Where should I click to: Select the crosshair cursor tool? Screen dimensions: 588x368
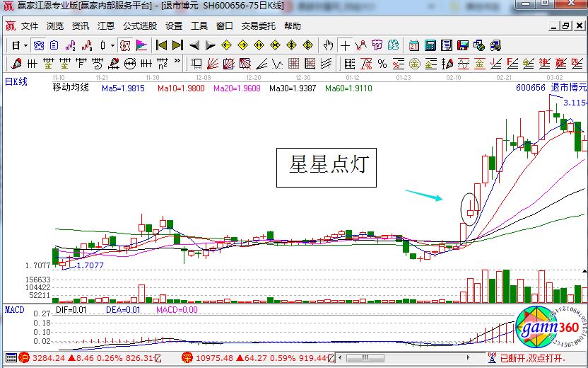pyautogui.click(x=345, y=45)
